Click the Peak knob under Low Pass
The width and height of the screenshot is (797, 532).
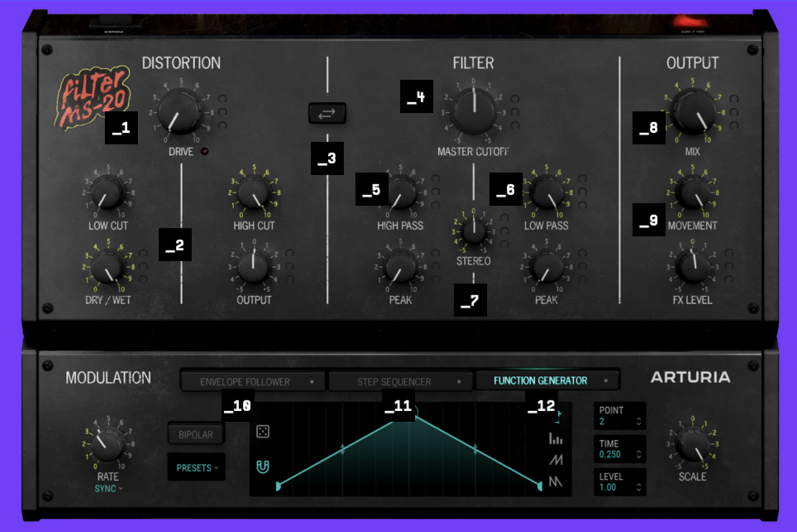546,266
